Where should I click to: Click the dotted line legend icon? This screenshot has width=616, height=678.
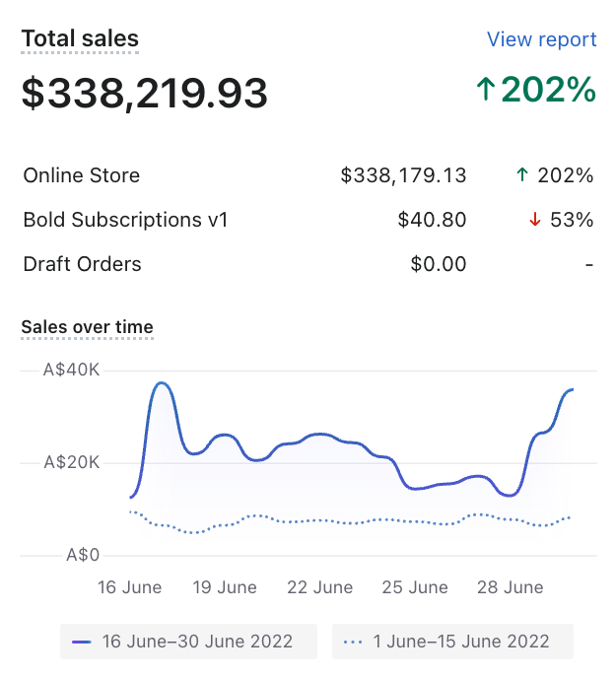click(x=353, y=642)
